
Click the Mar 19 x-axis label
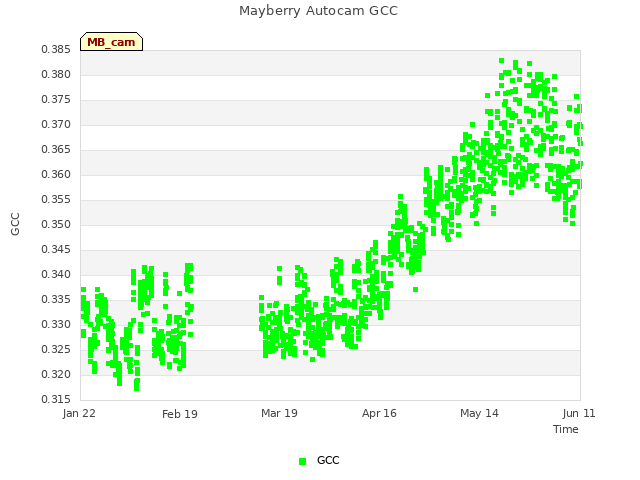(x=279, y=413)
